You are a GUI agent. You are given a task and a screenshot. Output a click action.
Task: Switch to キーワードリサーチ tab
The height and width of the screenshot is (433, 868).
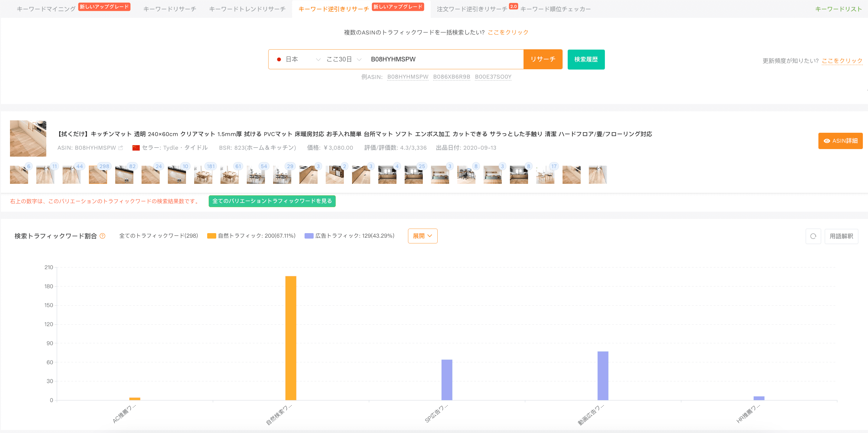click(170, 9)
